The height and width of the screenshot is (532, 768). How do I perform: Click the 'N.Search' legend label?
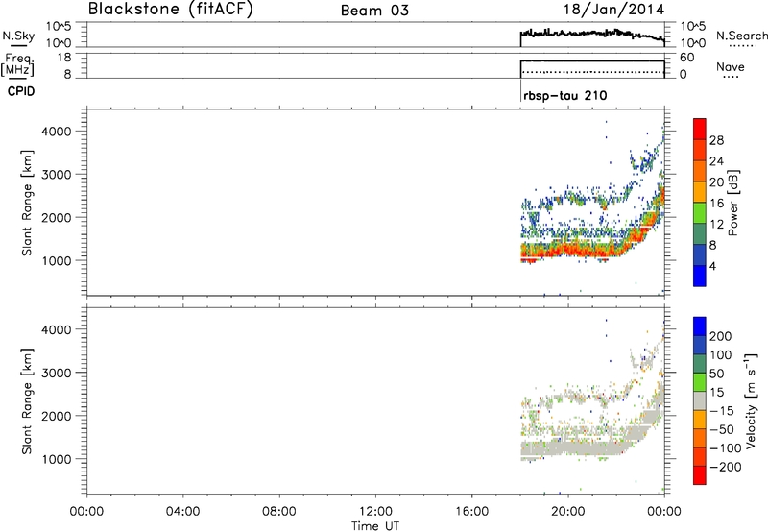(741, 36)
